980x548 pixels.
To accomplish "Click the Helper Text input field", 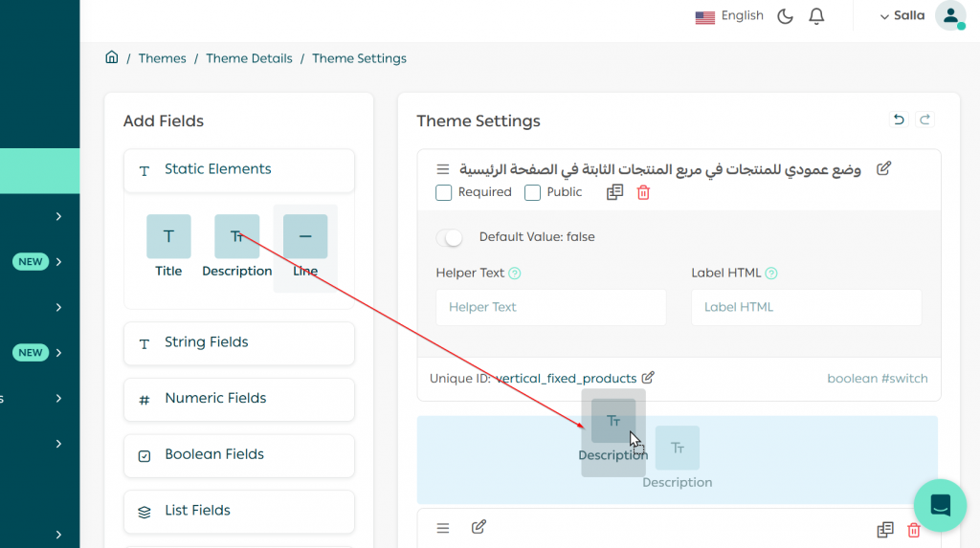I will coord(550,307).
